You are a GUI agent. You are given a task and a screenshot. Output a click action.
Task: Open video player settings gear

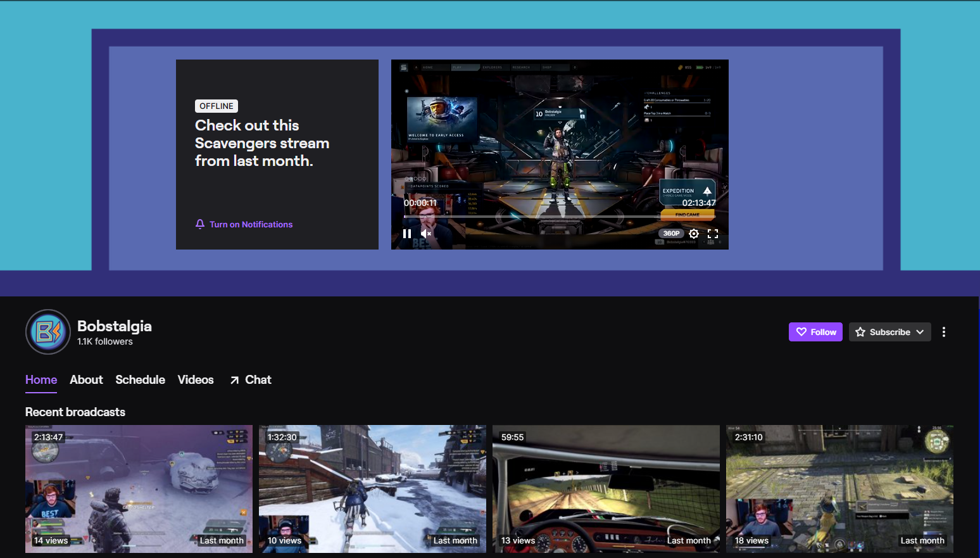(x=694, y=234)
